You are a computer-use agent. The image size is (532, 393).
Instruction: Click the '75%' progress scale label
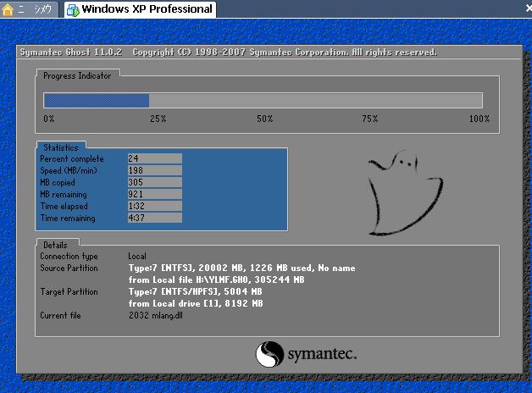point(370,119)
